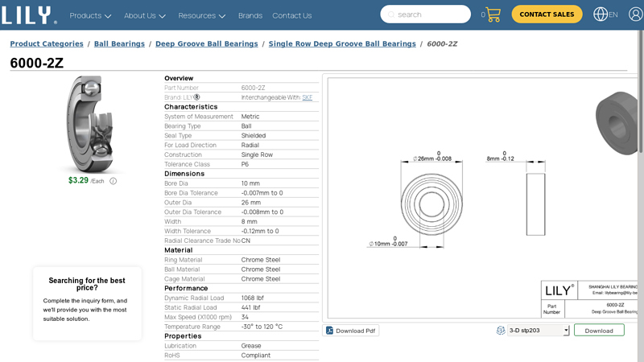Open the user account profile icon
Viewport: 644px width, 362px height.
tap(636, 14)
